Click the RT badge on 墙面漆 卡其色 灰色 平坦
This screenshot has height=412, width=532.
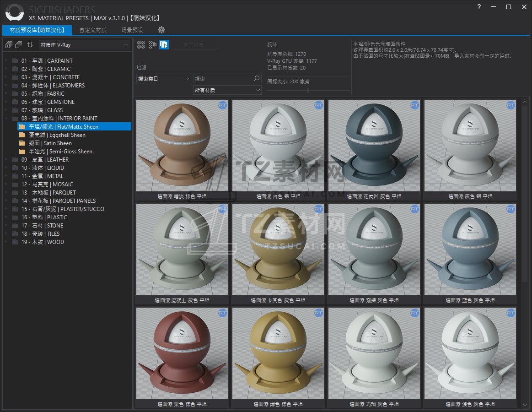(318, 209)
